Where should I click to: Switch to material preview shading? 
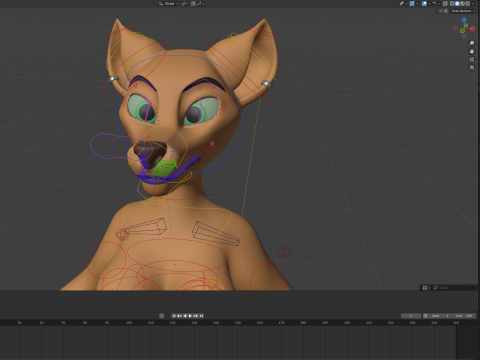point(462,4)
